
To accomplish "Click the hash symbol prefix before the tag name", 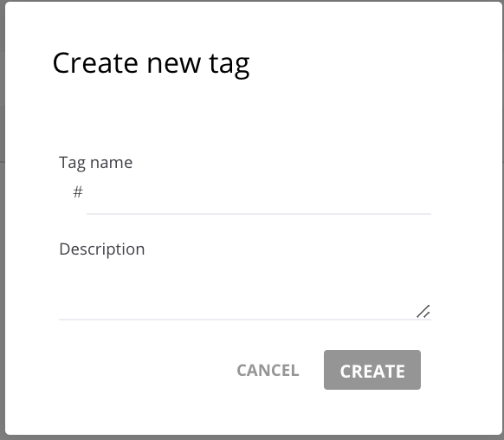I will [78, 192].
